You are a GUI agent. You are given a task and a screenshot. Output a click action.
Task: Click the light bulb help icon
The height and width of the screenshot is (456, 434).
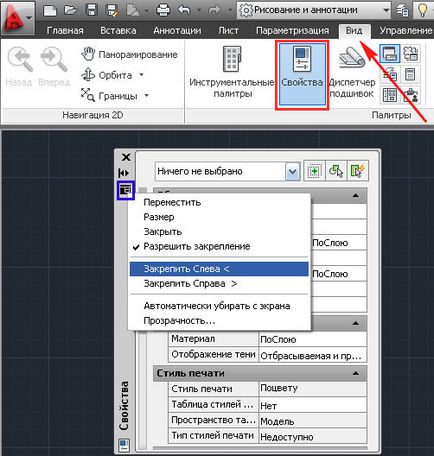pyautogui.click(x=423, y=10)
